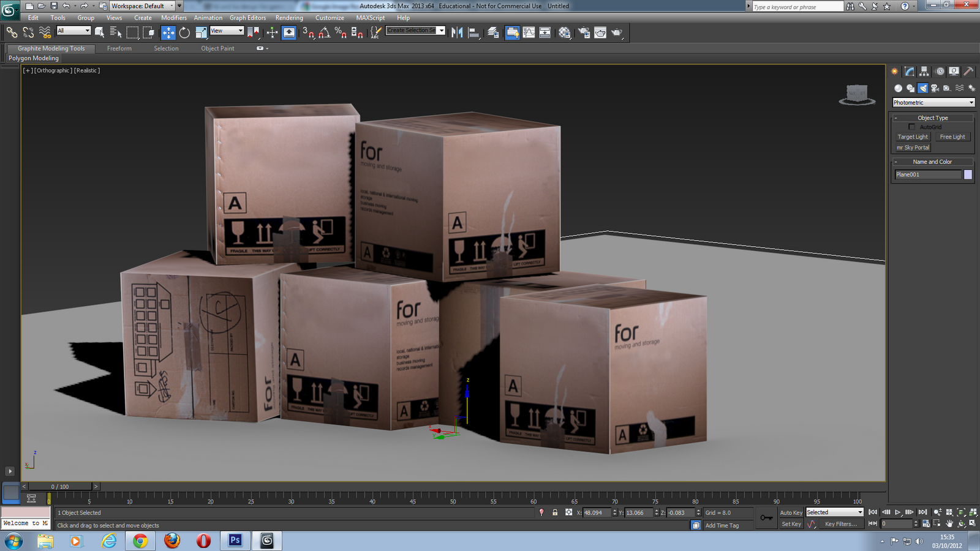Click the Free Light button
Image resolution: width=980 pixels, height=551 pixels.
coord(952,137)
